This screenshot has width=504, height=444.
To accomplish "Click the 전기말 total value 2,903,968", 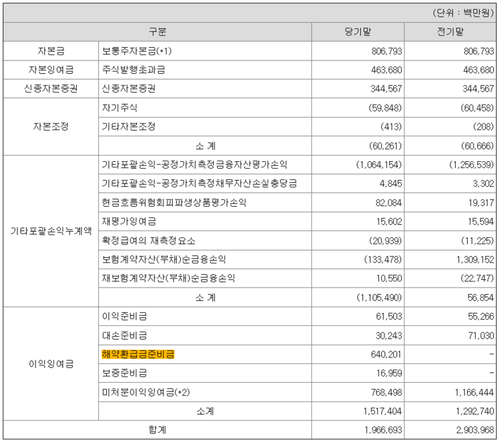I will [475, 430].
